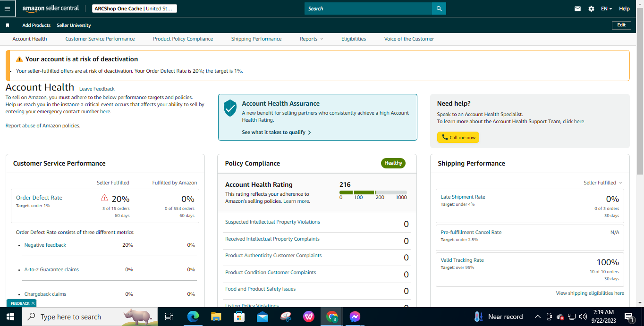This screenshot has width=644, height=326.
Task: Open Suspected Intellectual Property Violations
Action: [x=272, y=222]
